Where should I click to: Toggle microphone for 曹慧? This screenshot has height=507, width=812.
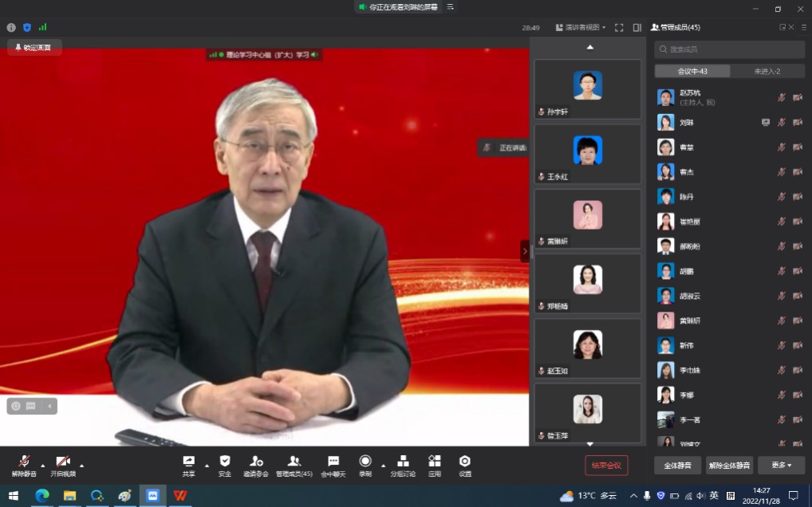[782, 147]
